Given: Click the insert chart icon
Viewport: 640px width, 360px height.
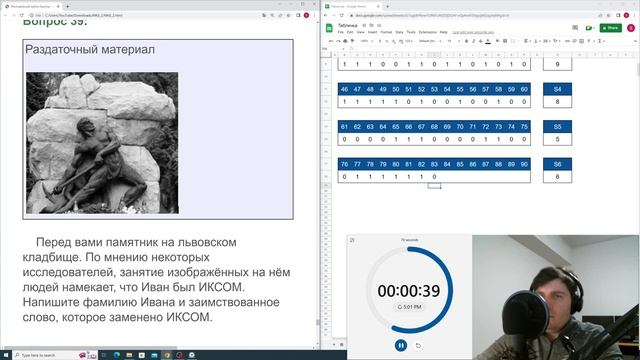Looking at the screenshot, I should click(582, 41).
